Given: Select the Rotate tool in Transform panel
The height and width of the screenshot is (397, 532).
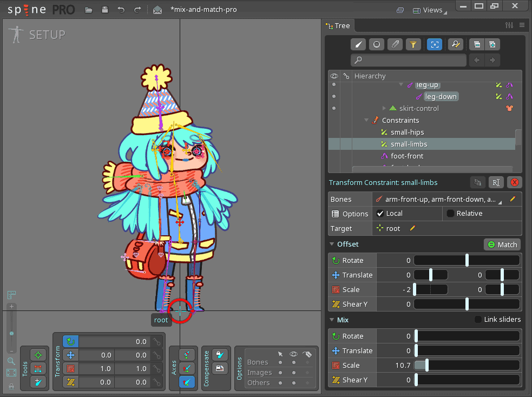Looking at the screenshot, I should pos(71,341).
